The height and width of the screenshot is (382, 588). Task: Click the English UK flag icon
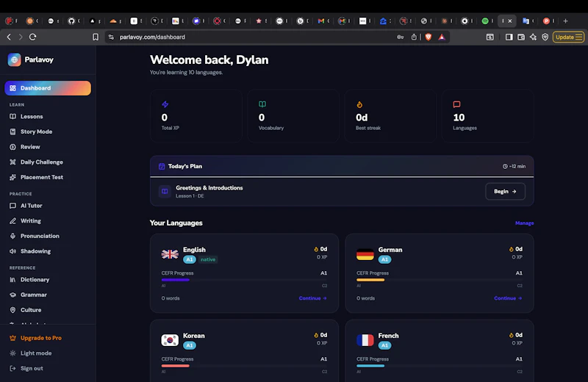coord(170,254)
